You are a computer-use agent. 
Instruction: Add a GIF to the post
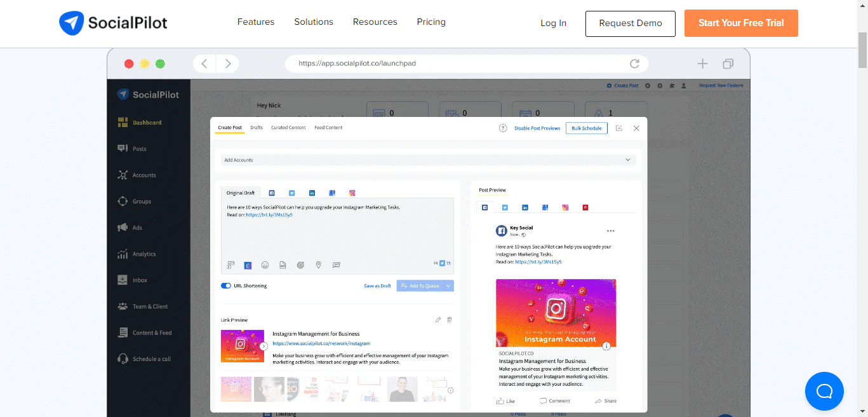283,265
